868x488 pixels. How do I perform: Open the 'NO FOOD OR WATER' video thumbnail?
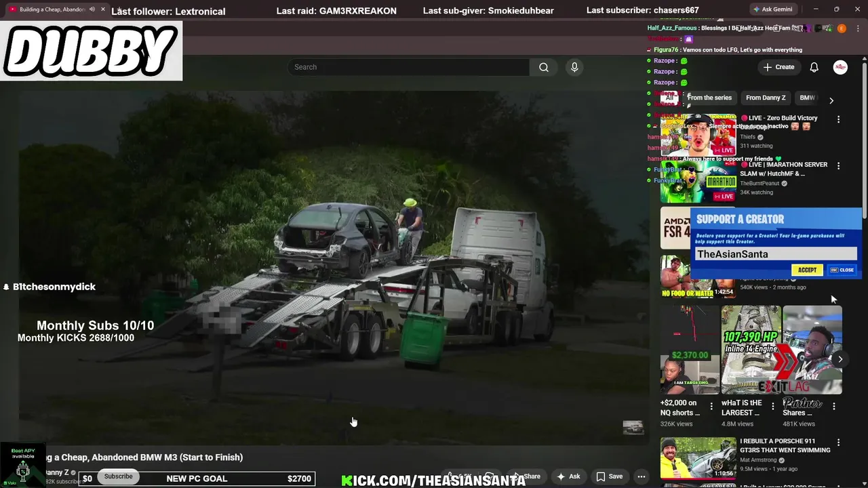coord(698,277)
